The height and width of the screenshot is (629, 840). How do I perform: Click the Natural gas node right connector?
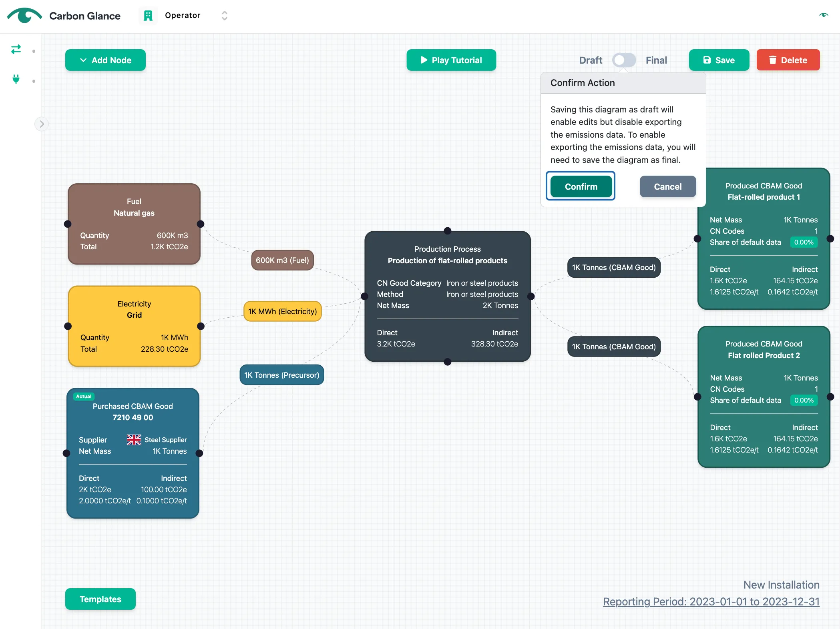click(x=201, y=224)
